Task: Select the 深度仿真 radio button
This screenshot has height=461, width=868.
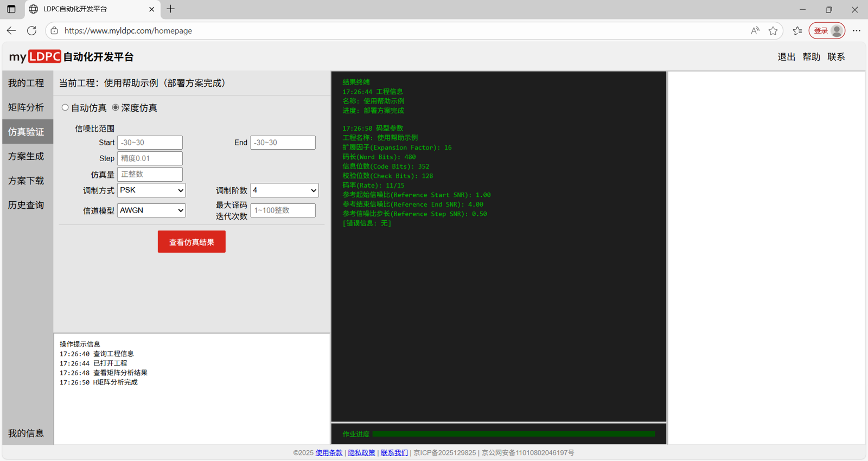Action: pyautogui.click(x=116, y=107)
